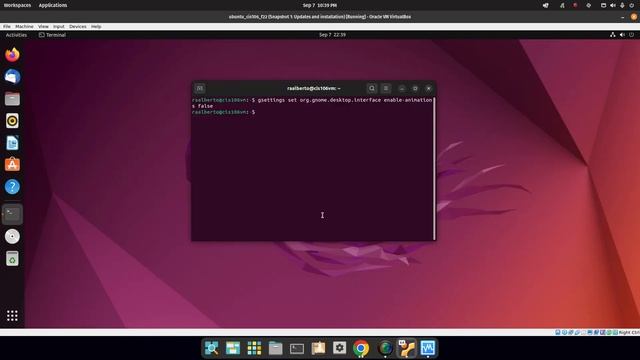This screenshot has width=640, height=360.
Task: Open host power icon in top panel
Action: [631, 5]
